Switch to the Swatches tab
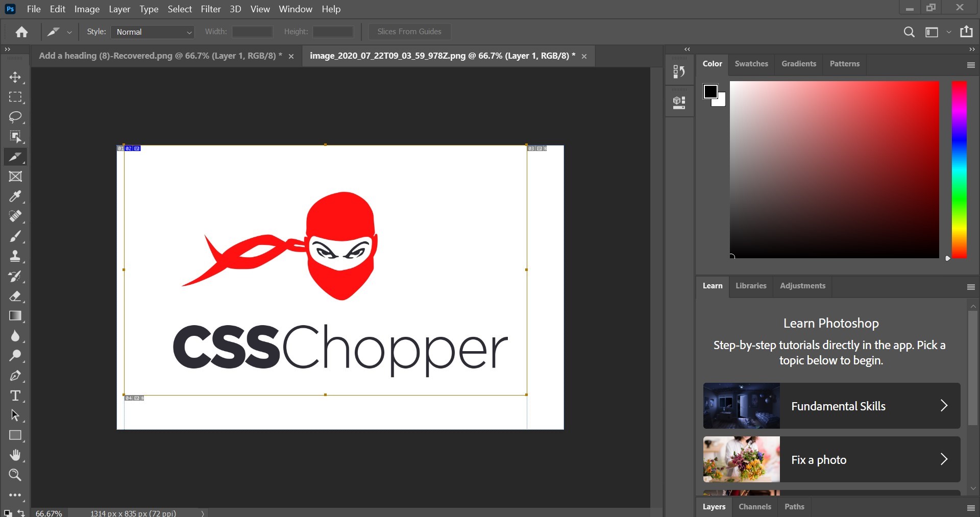The height and width of the screenshot is (517, 980). coord(751,64)
